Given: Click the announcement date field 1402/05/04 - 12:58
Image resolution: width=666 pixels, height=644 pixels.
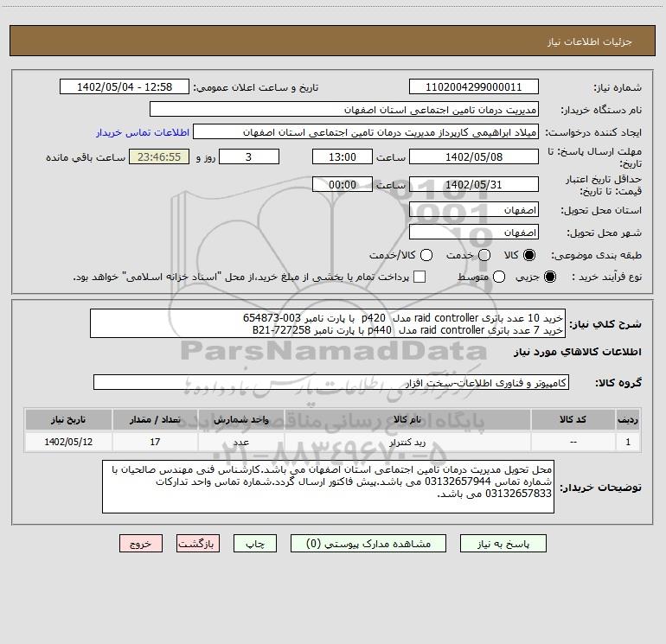Looking at the screenshot, I should pos(125,87).
